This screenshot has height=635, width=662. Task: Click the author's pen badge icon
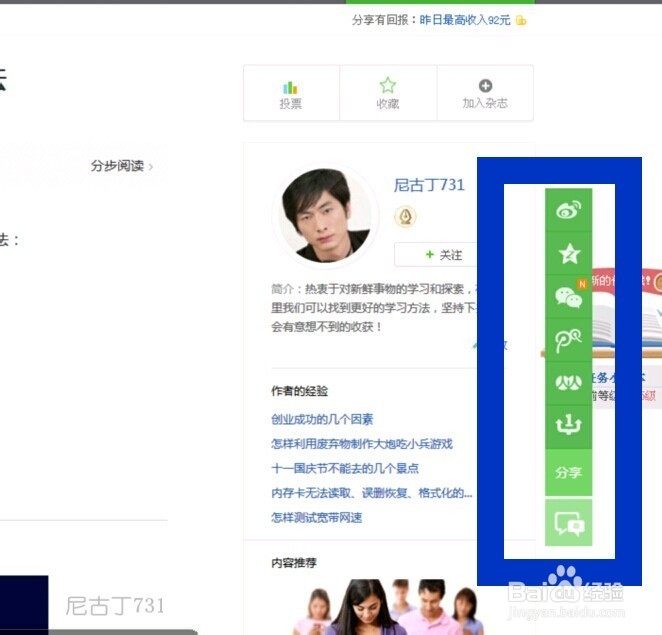point(405,217)
